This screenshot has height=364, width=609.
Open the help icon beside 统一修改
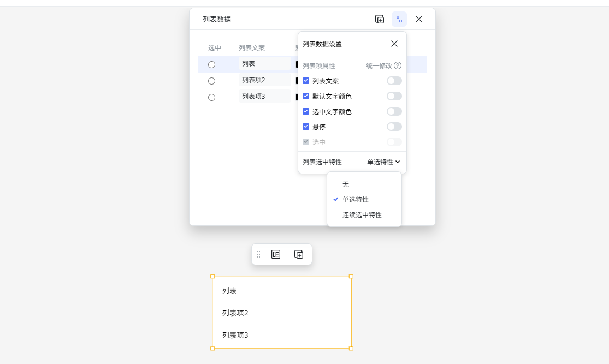(x=397, y=64)
